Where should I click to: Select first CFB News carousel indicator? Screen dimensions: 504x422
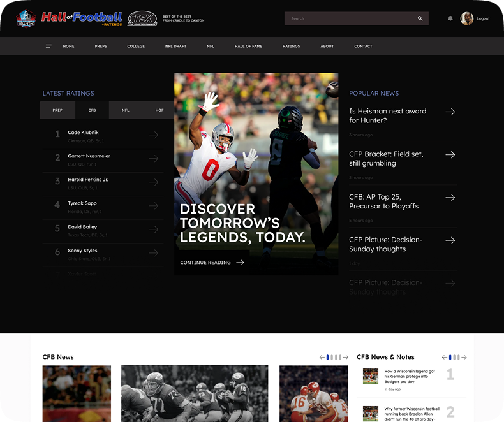point(327,357)
